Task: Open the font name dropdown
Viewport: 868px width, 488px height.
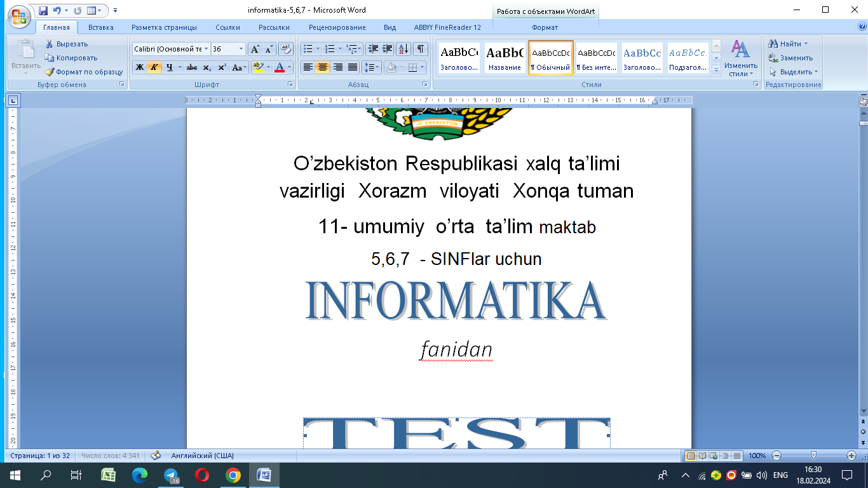Action: tap(207, 49)
